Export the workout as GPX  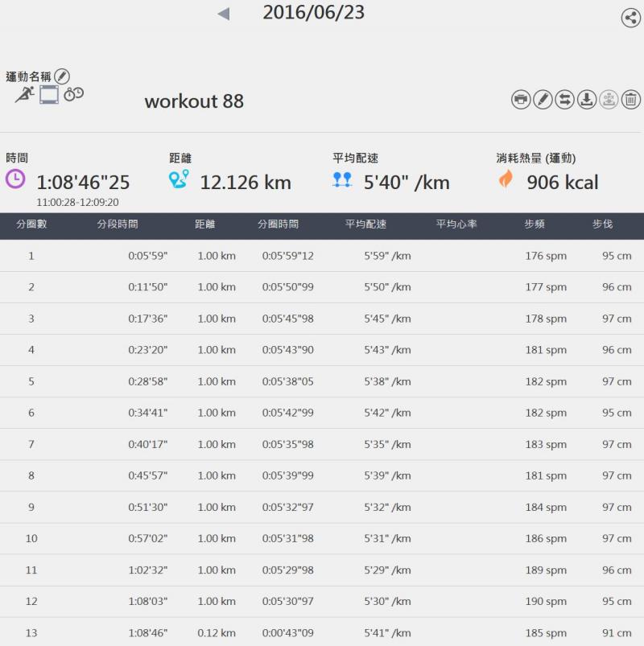[609, 99]
